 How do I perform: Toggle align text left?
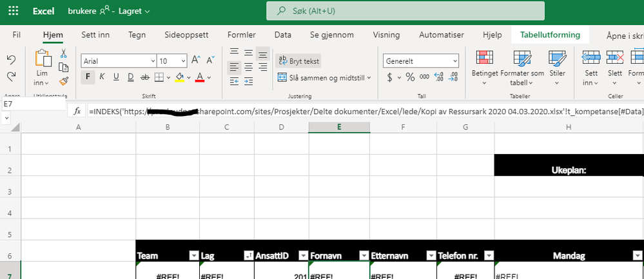tap(234, 67)
